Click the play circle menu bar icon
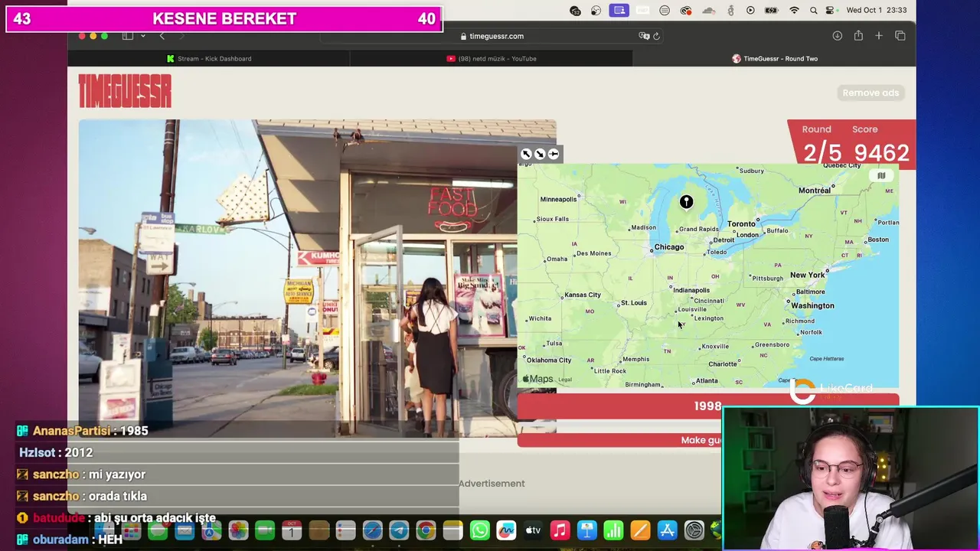 click(x=750, y=10)
